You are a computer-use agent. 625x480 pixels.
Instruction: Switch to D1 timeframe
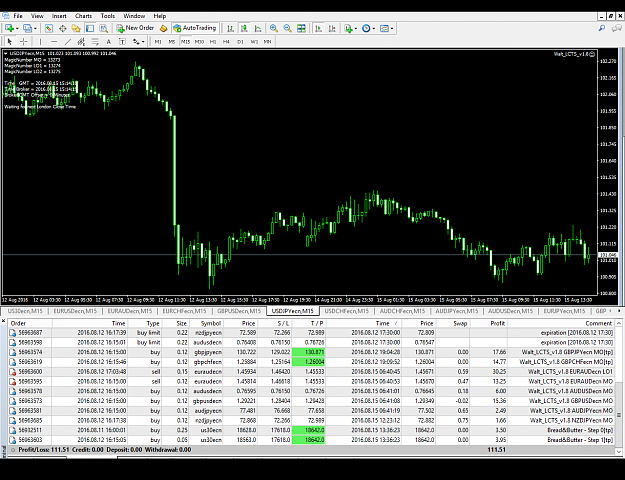click(240, 41)
